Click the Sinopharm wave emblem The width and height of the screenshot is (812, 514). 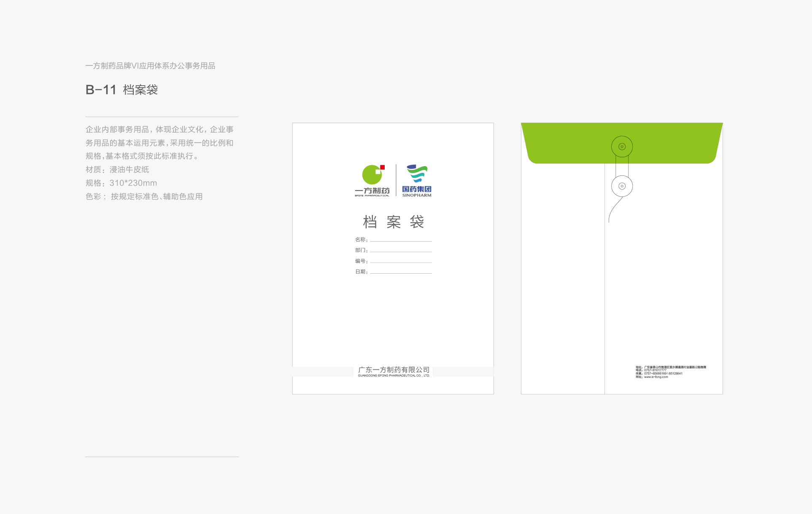[417, 174]
